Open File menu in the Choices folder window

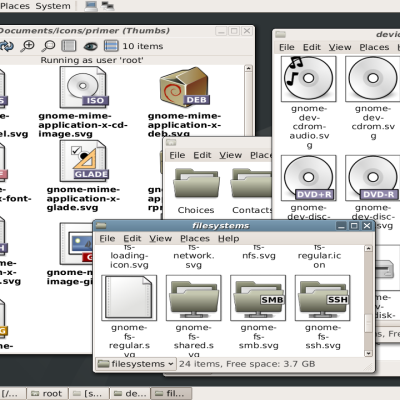point(177,155)
